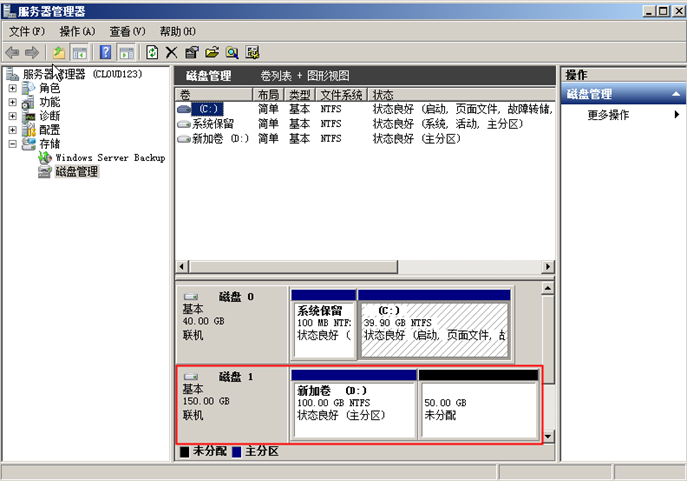The image size is (687, 481).
Task: Click the Open folder toolbar icon
Action: tap(211, 52)
